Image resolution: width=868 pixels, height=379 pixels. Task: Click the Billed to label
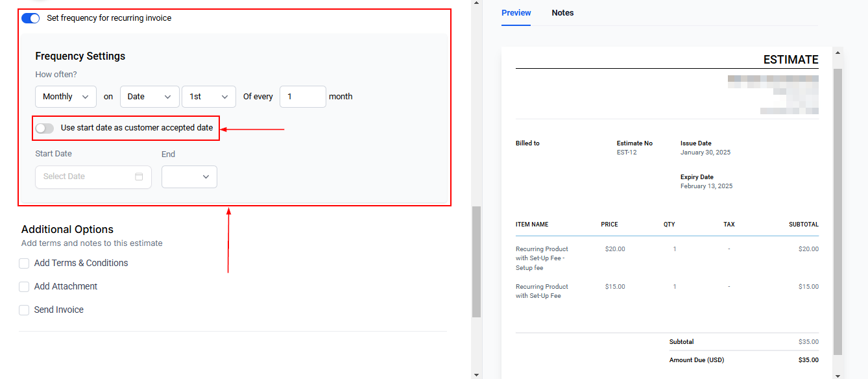[x=527, y=143]
